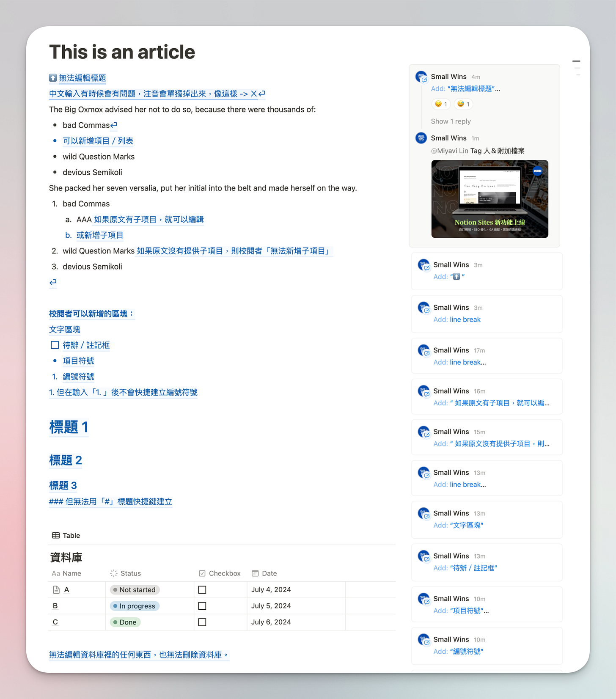Click the up-arrow emoji before 無法編輯標題
This screenshot has width=616, height=699.
pyautogui.click(x=53, y=78)
